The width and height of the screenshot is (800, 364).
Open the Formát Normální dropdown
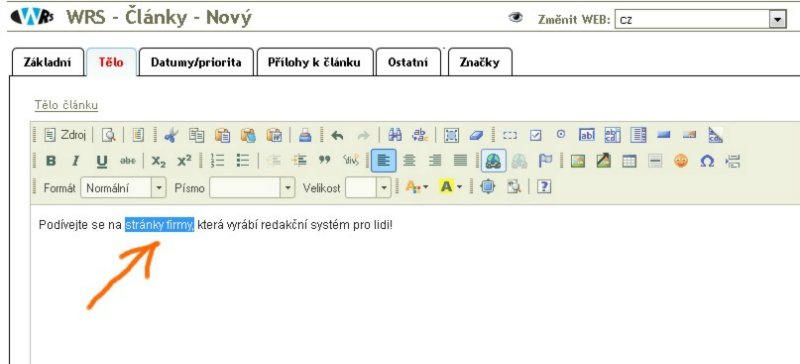(x=123, y=188)
